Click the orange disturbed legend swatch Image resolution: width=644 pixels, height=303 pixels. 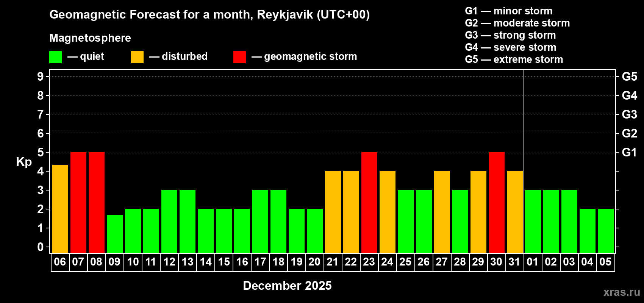pyautogui.click(x=137, y=57)
